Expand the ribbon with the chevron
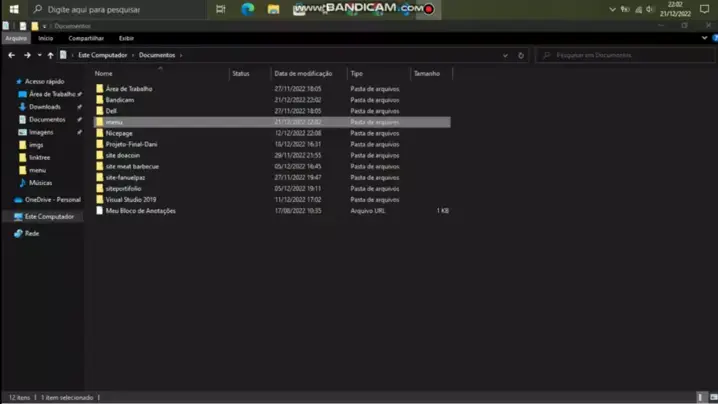Screen dimensions: 718x404 point(704,38)
